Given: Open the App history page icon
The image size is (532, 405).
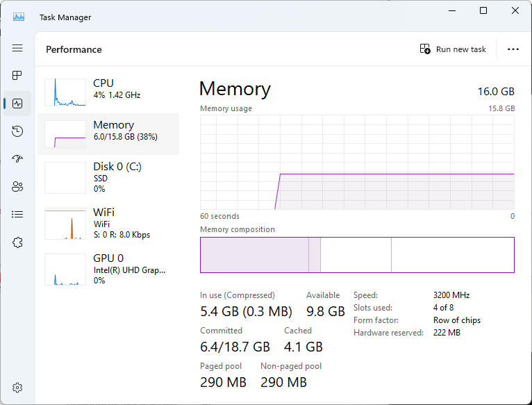Looking at the screenshot, I should click(17, 131).
